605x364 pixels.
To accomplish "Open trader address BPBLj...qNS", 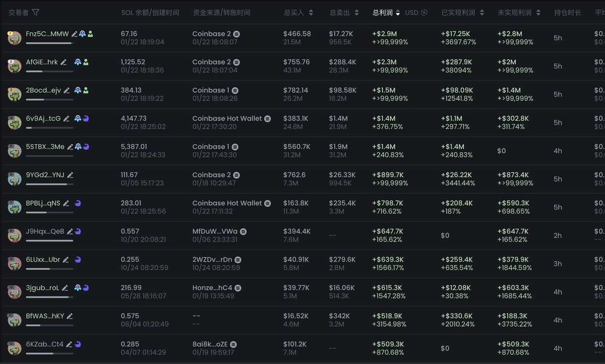I will [43, 203].
